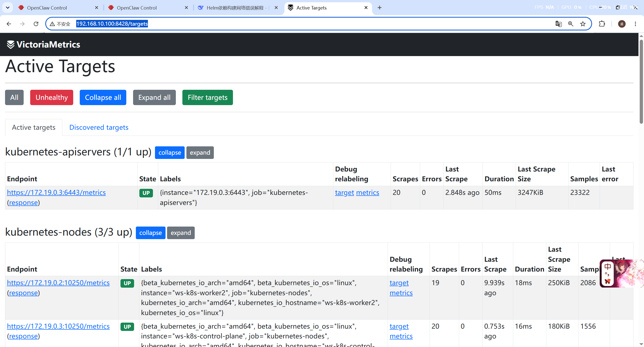Expand the kubernetes-nodes section
The width and height of the screenshot is (644, 347).
(x=181, y=233)
